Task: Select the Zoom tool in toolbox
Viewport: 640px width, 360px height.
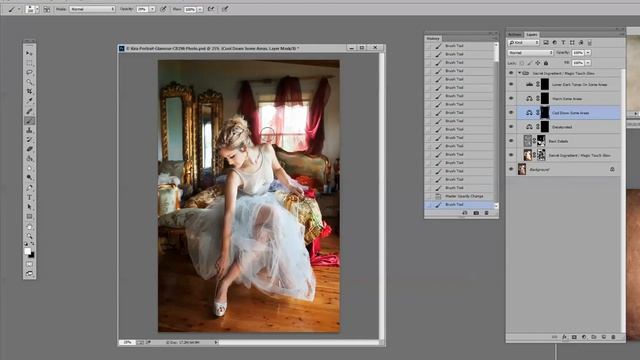Action: [29, 236]
